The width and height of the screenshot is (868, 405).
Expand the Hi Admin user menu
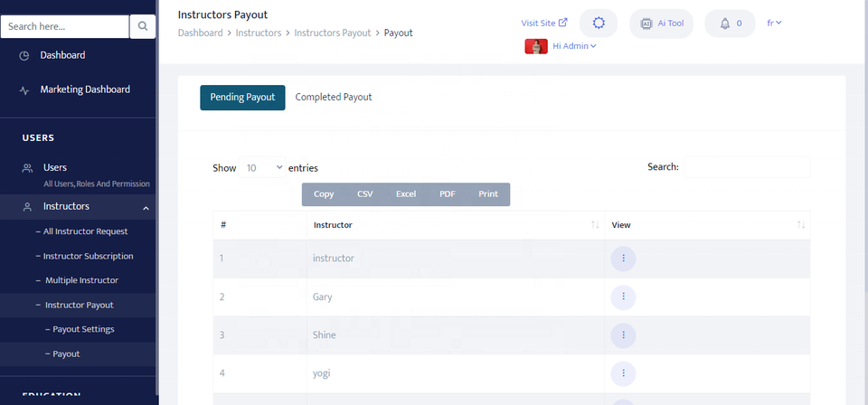coord(574,46)
